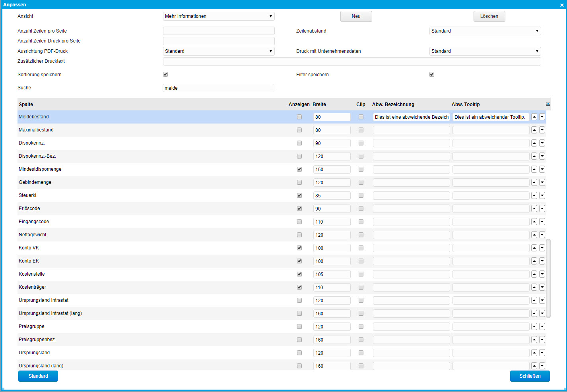Move the Konto VK row down
567x392 pixels.
pos(542,248)
